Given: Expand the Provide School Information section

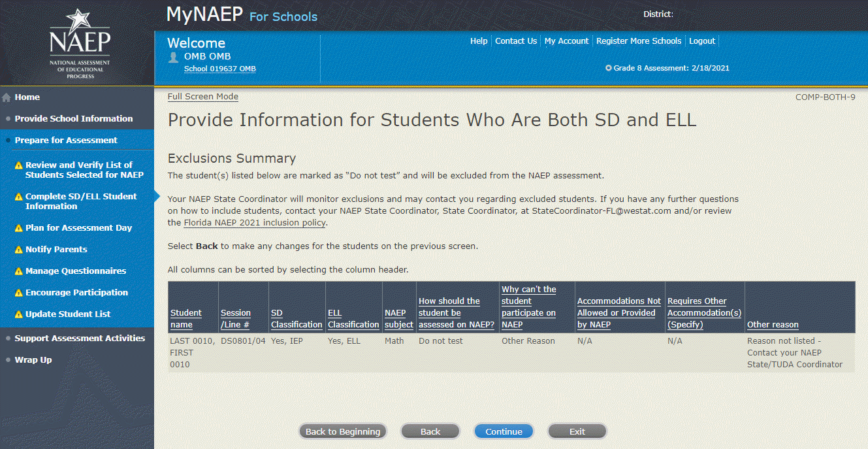Looking at the screenshot, I should (x=73, y=119).
